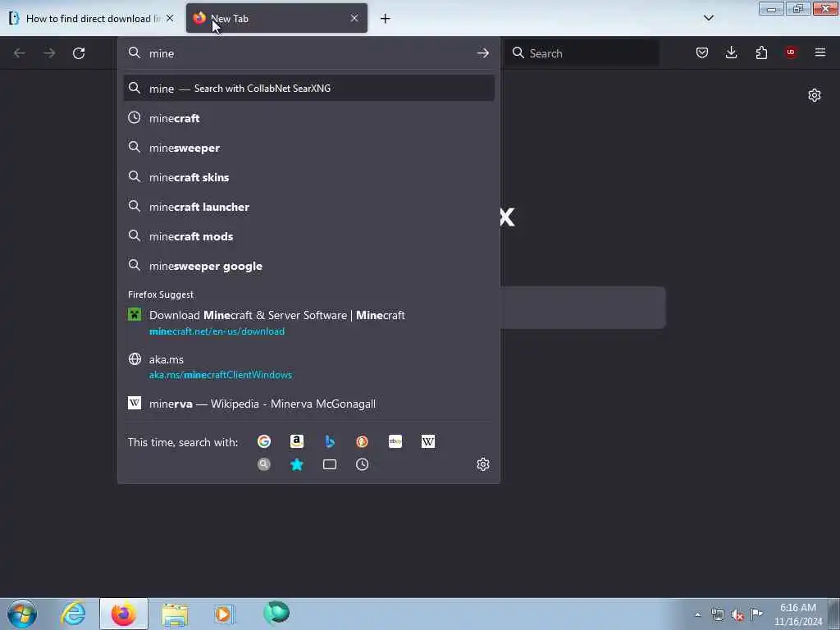The height and width of the screenshot is (630, 840).
Task: Click the forward navigation arrow
Action: (49, 53)
